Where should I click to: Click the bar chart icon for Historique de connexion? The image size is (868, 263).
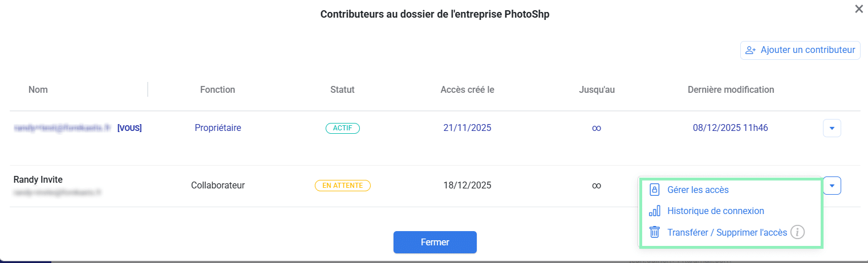pyautogui.click(x=655, y=211)
